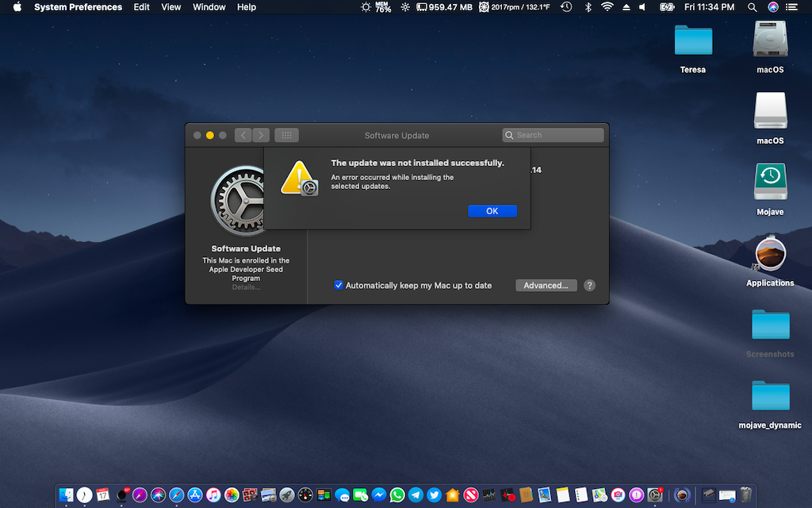Open Stocks app from the Dock
812x508 pixels.
tap(488, 495)
